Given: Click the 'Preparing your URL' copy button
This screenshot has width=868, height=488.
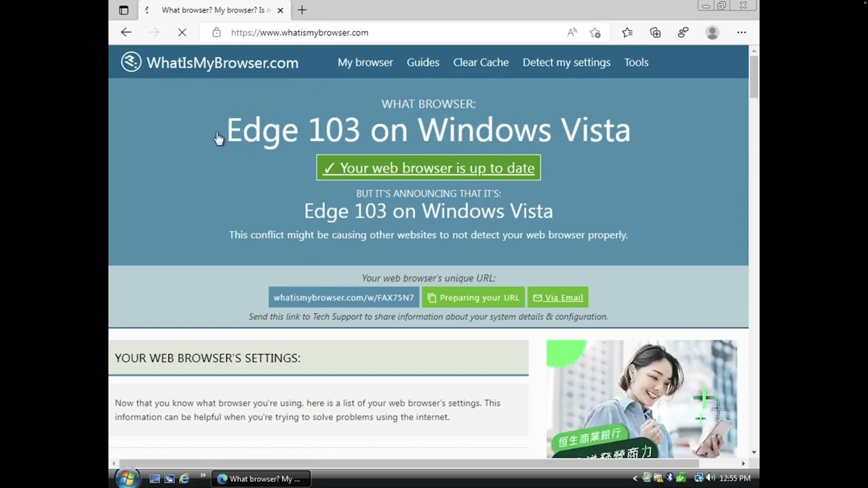Looking at the screenshot, I should coord(473,298).
